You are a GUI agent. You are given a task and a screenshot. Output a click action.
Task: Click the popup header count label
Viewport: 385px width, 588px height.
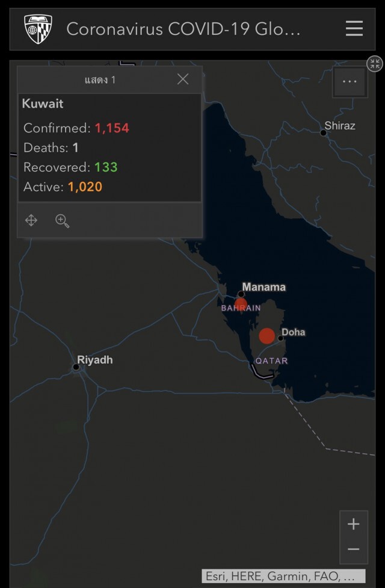click(x=100, y=80)
